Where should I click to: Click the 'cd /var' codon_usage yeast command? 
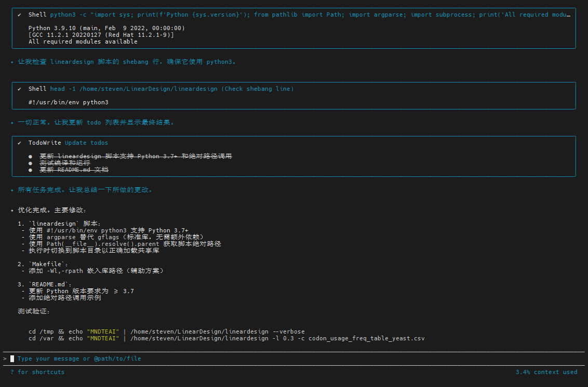tap(226, 339)
